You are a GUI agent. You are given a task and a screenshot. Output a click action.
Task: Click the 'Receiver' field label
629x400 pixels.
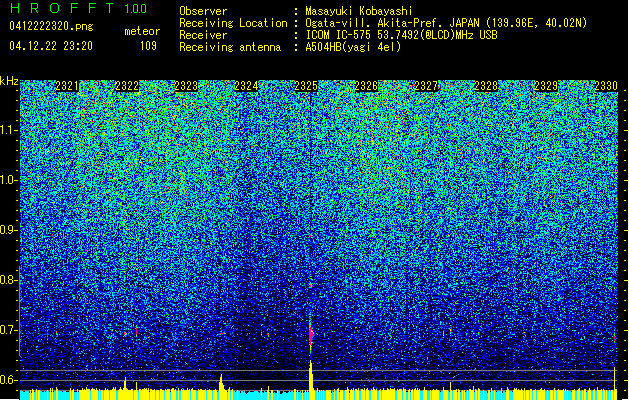pos(203,35)
